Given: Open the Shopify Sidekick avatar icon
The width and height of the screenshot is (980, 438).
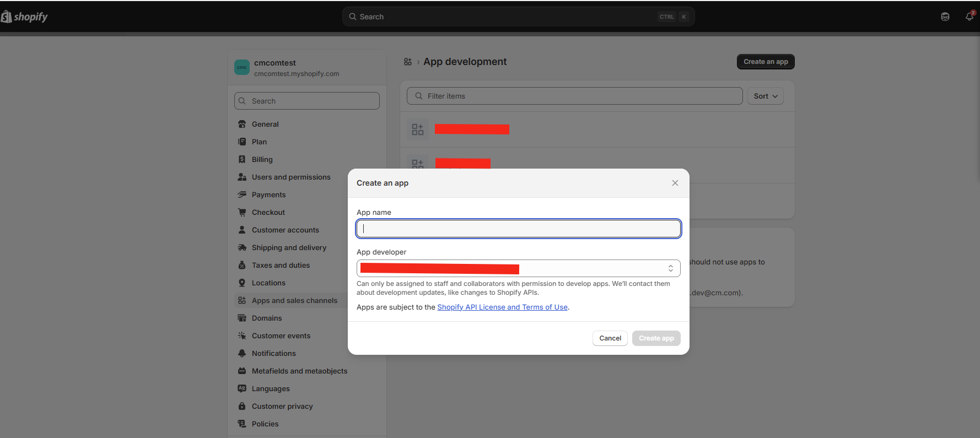Looking at the screenshot, I should click(x=945, y=17).
